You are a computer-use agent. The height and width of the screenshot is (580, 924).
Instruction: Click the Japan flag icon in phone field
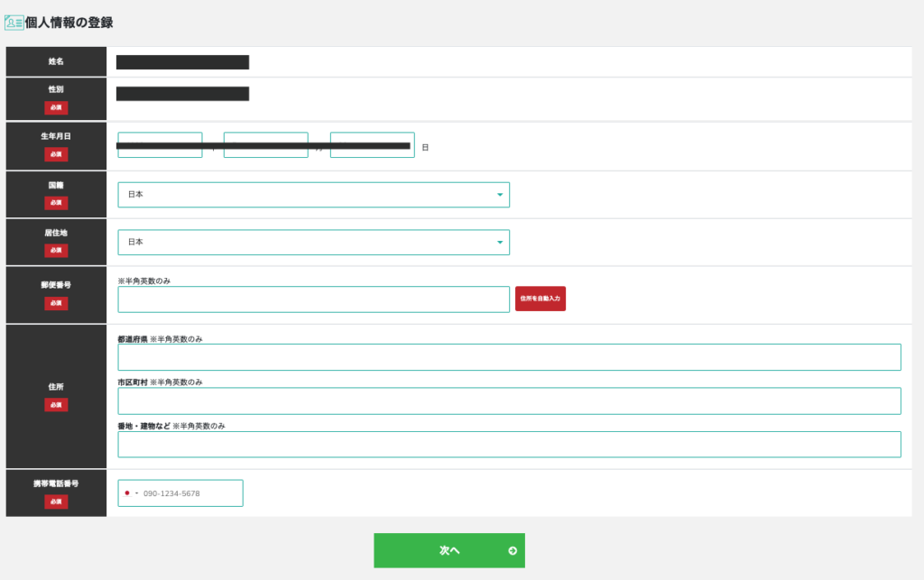coord(128,493)
